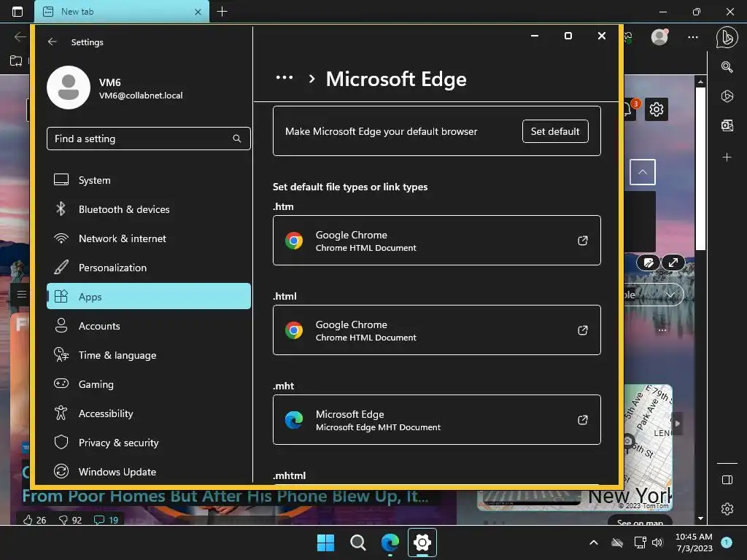
Task: Open Network & internet settings
Action: coord(149,238)
